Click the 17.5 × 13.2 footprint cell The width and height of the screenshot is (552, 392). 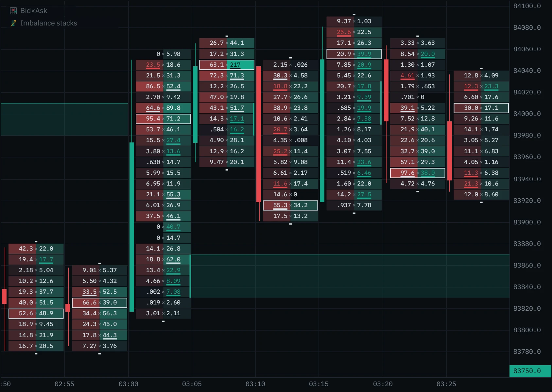click(290, 216)
